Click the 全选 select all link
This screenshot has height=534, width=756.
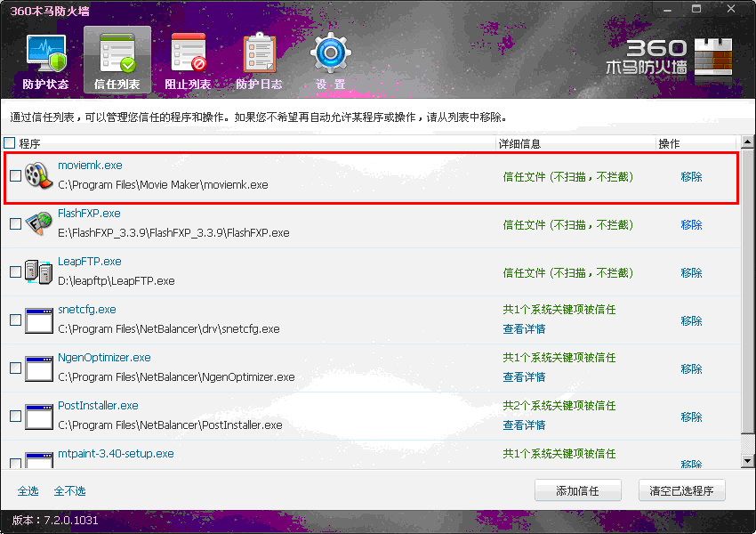pos(28,491)
